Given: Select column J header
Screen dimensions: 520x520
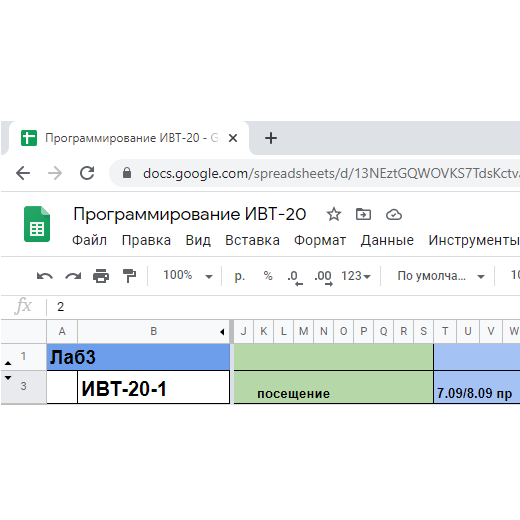Looking at the screenshot, I should pyautogui.click(x=244, y=331).
